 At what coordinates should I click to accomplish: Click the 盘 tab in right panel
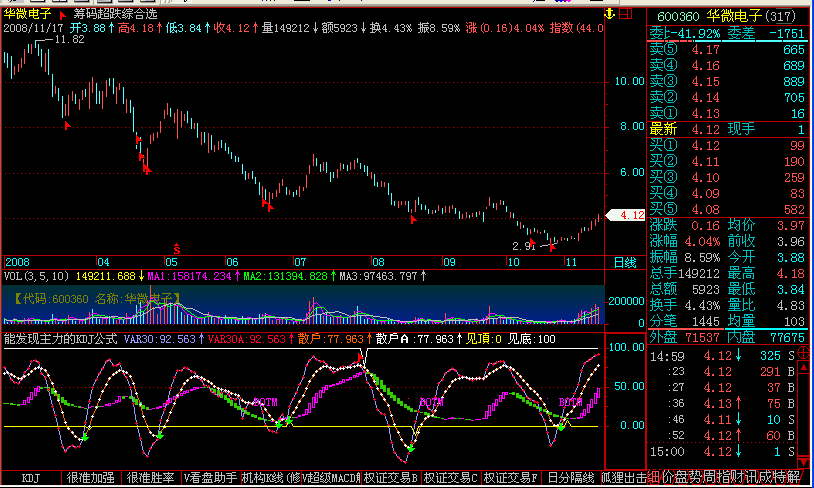[x=682, y=477]
